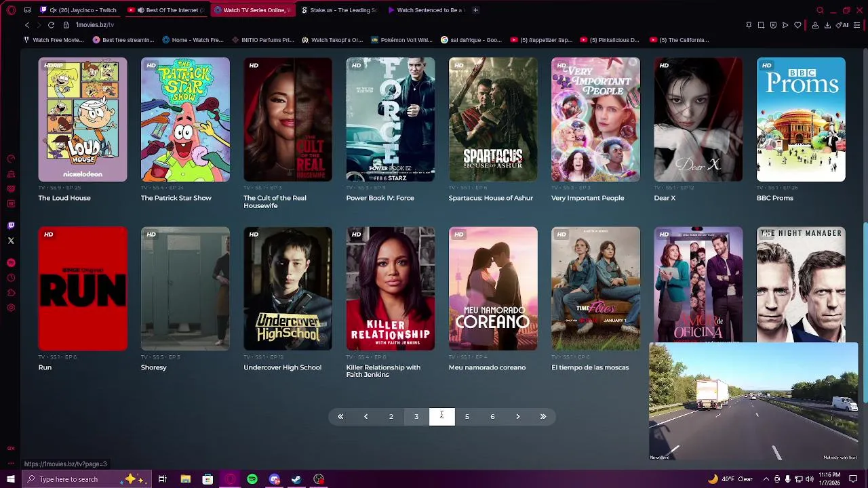Open the sidebar settings gear
Viewport: 868px width, 488px height.
11,308
